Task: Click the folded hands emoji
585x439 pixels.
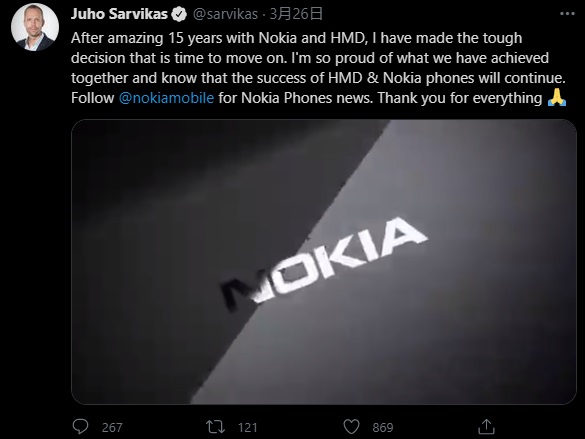Action: coord(557,98)
